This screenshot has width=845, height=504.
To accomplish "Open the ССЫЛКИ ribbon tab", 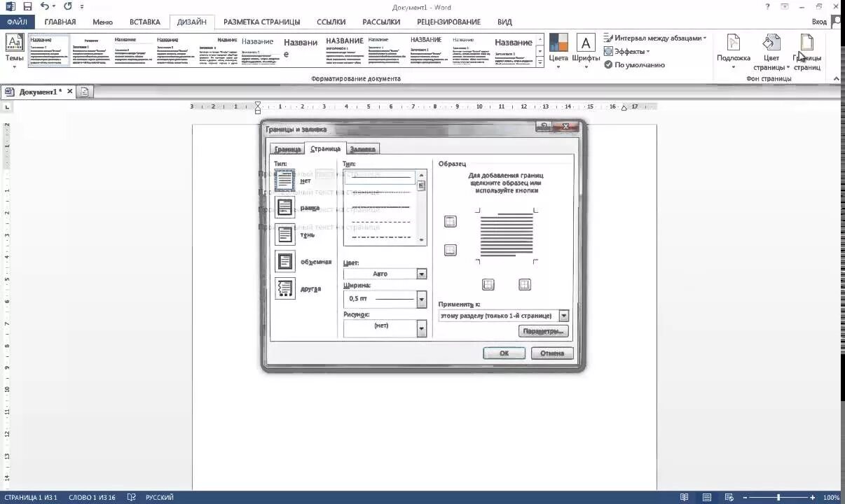I will pyautogui.click(x=331, y=22).
